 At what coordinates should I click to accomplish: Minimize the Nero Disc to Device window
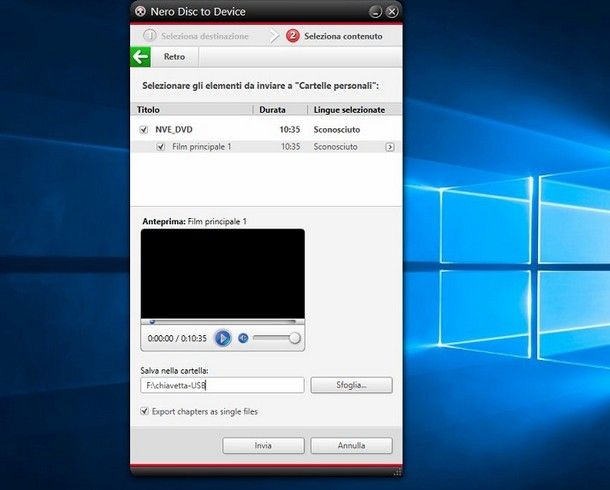[375, 12]
